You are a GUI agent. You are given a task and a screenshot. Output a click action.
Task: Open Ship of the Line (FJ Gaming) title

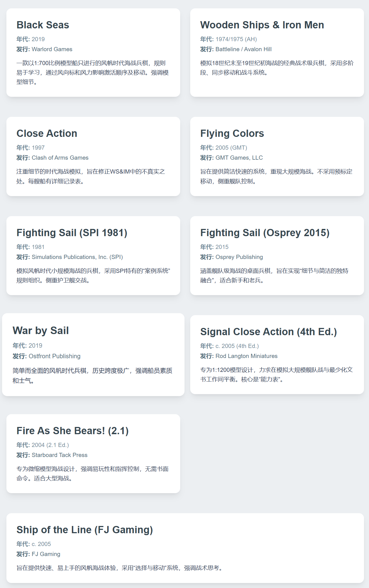pyautogui.click(x=85, y=530)
